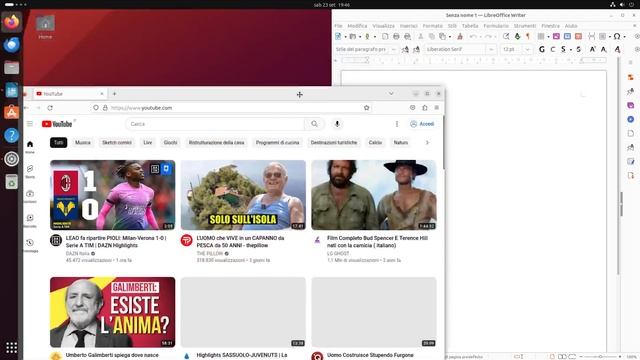This screenshot has height=360, width=640.
Task: Click the Accedi sign-in button
Action: [x=422, y=124]
